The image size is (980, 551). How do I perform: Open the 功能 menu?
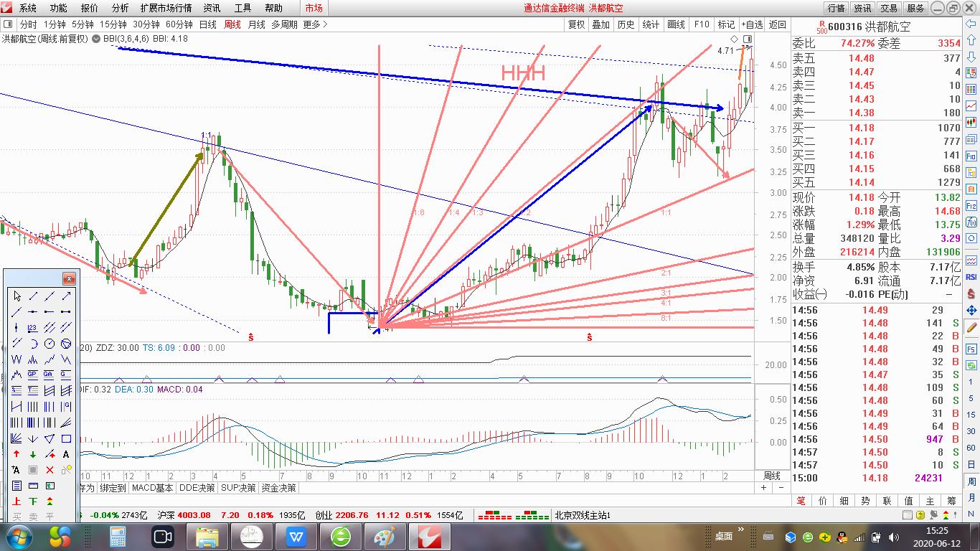tap(59, 8)
